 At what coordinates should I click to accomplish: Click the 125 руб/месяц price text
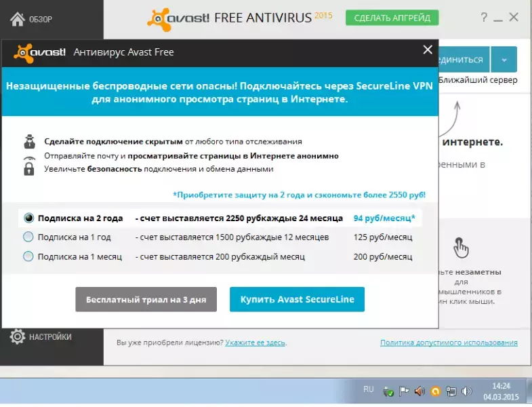383,237
